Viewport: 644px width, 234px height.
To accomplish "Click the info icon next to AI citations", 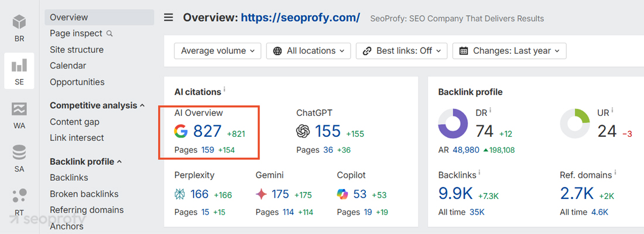I will coord(225,90).
